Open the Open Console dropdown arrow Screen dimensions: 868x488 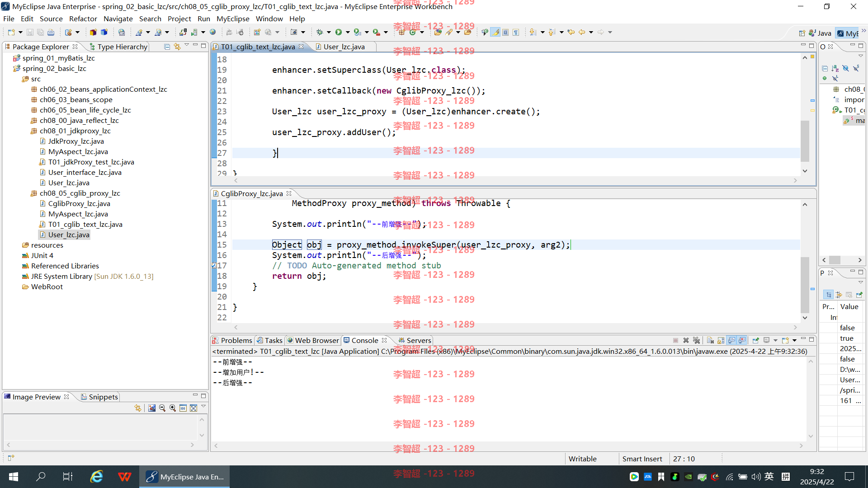[794, 340]
